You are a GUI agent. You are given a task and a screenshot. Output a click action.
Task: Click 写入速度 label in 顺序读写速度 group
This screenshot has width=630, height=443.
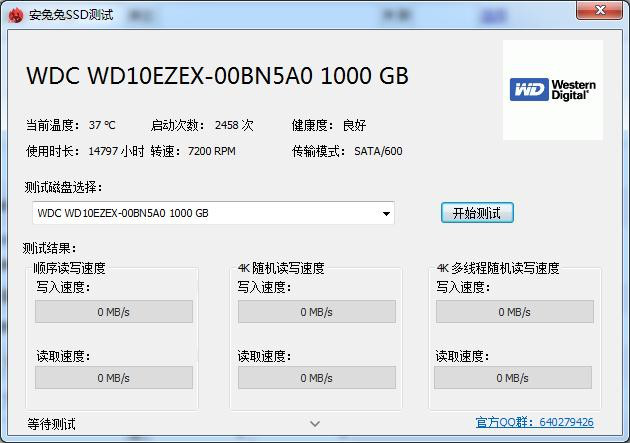coord(63,287)
